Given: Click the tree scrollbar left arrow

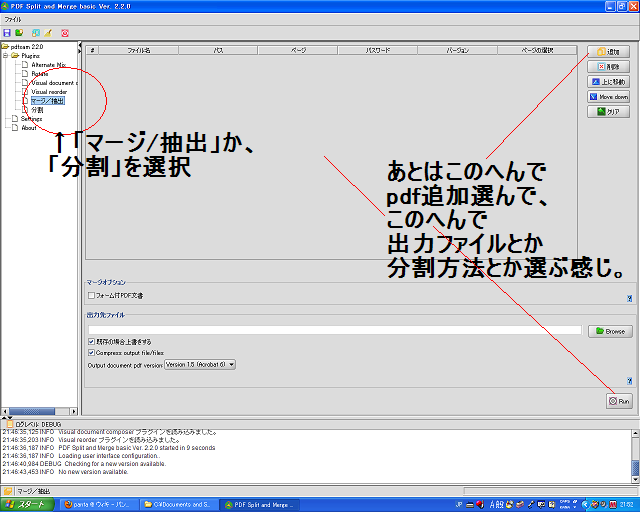Looking at the screenshot, I should pos(5,411).
